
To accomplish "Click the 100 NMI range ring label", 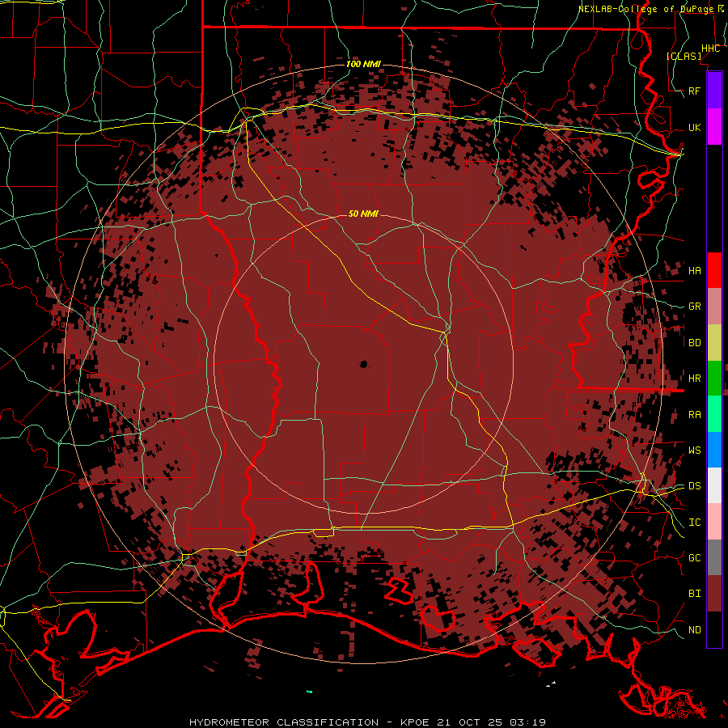I will click(363, 64).
